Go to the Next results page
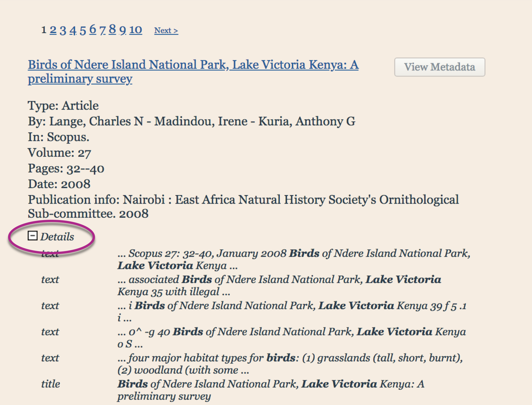The width and height of the screenshot is (532, 405). pos(166,30)
